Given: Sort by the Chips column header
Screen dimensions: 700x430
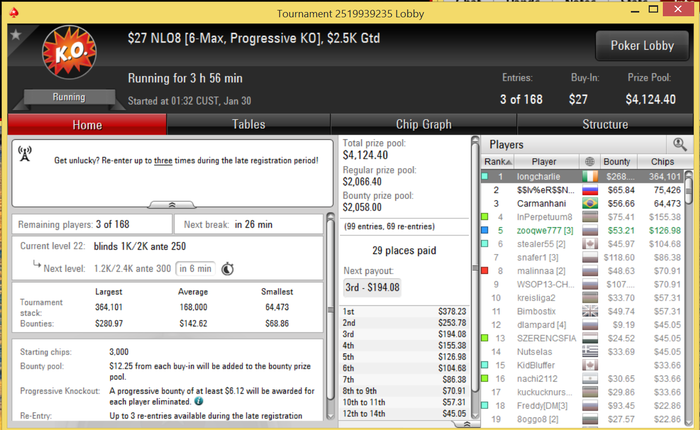Looking at the screenshot, I should [x=662, y=161].
